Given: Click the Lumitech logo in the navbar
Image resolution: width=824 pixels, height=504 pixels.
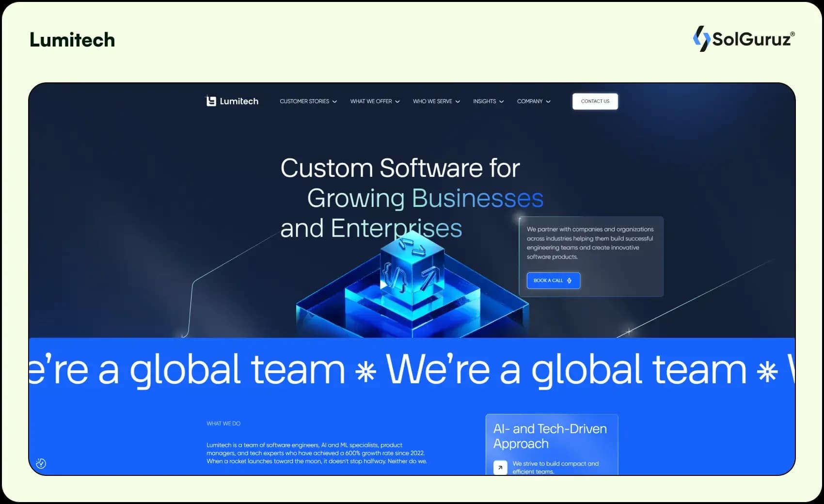Looking at the screenshot, I should 232,101.
